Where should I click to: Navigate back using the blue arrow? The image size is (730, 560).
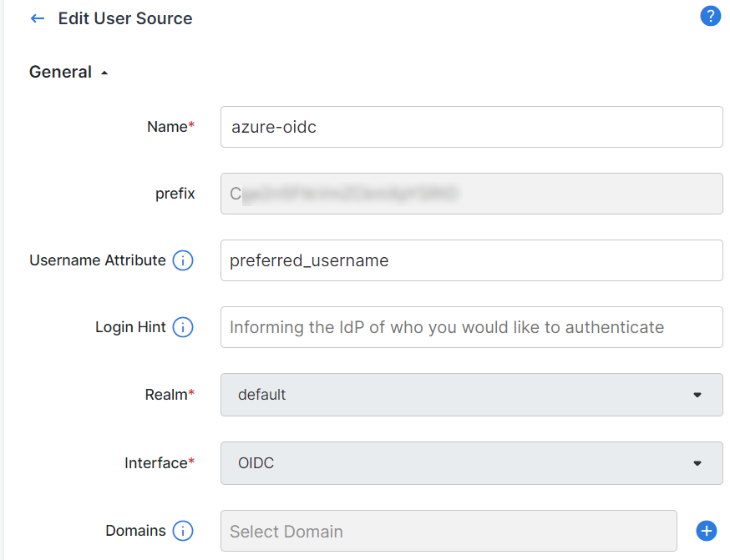37,18
